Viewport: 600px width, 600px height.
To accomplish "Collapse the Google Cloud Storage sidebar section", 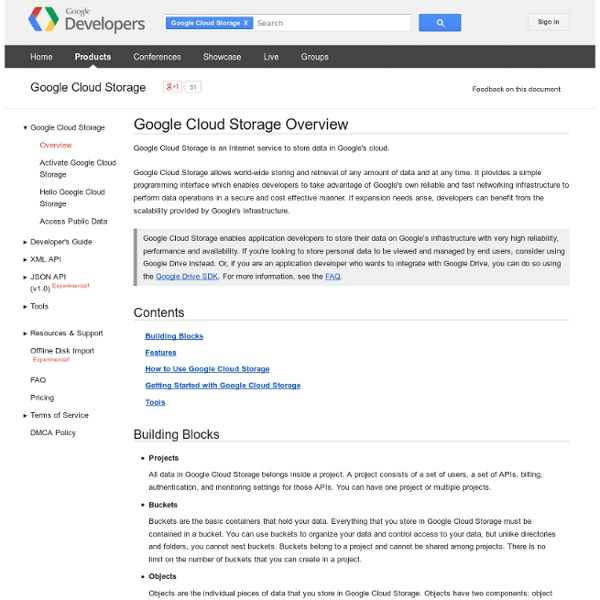I will (25, 128).
